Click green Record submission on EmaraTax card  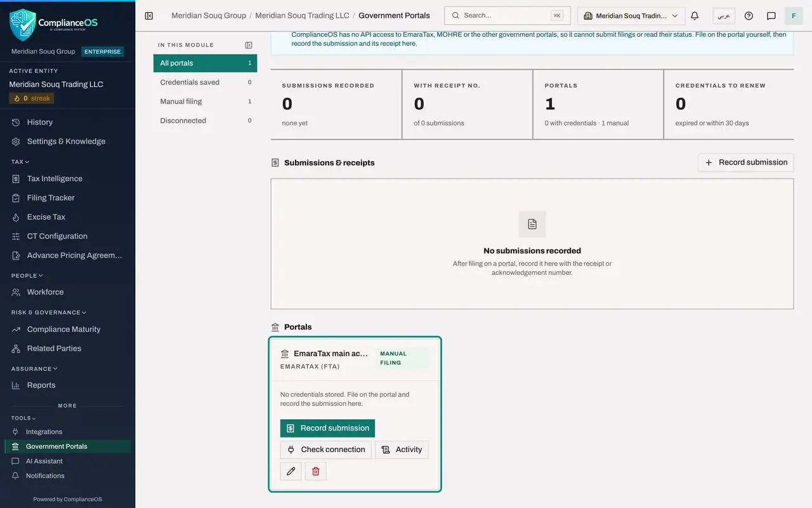327,428
